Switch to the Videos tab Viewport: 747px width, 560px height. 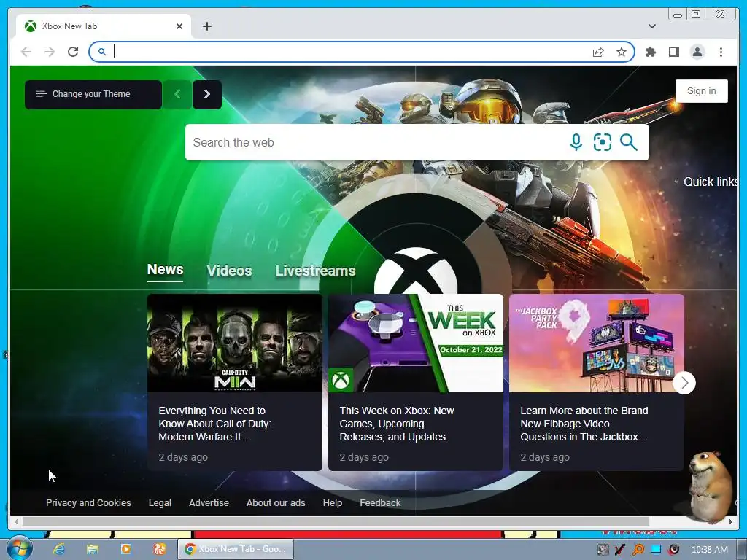point(229,271)
